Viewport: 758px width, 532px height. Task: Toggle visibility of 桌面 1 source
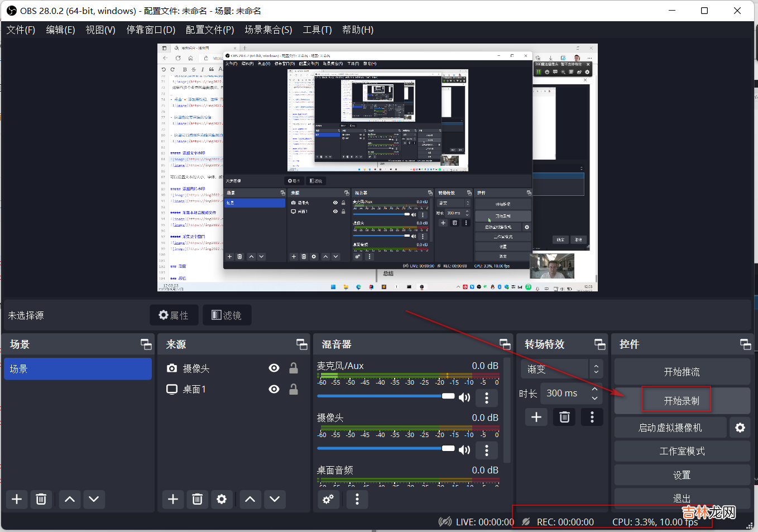pyautogui.click(x=274, y=389)
